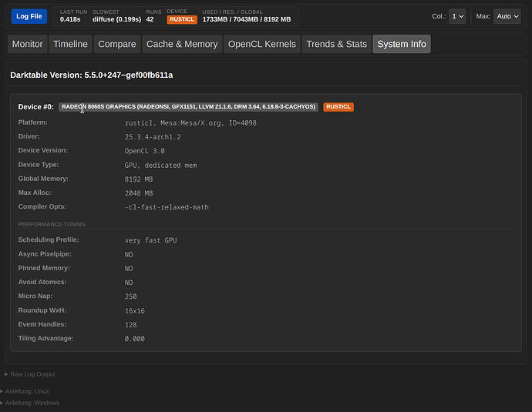
Task: Open the Timeline tab
Action: pyautogui.click(x=70, y=45)
